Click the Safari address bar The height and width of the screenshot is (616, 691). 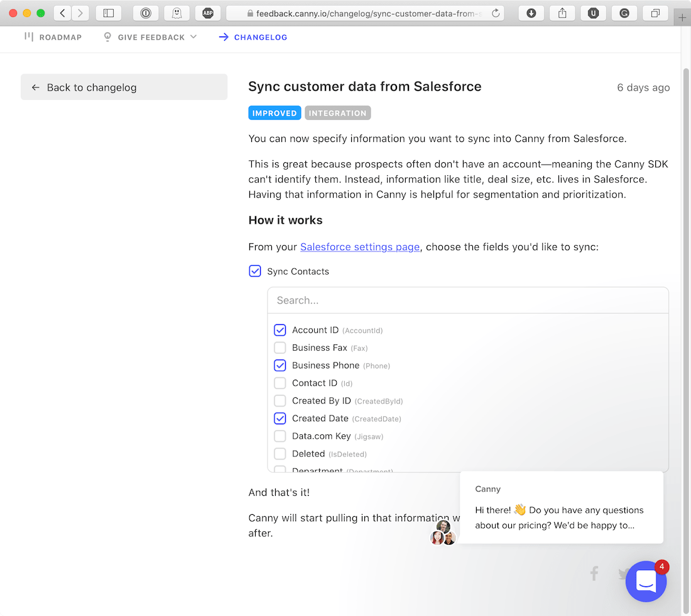(365, 13)
